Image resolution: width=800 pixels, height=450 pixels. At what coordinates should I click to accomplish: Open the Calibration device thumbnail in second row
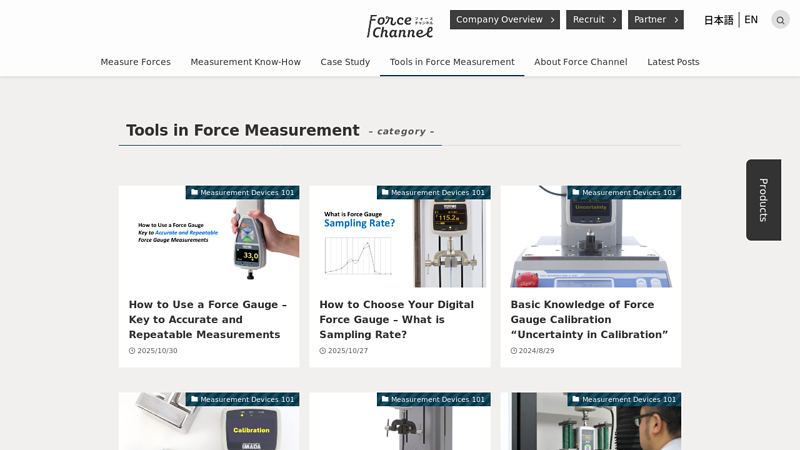click(209, 421)
